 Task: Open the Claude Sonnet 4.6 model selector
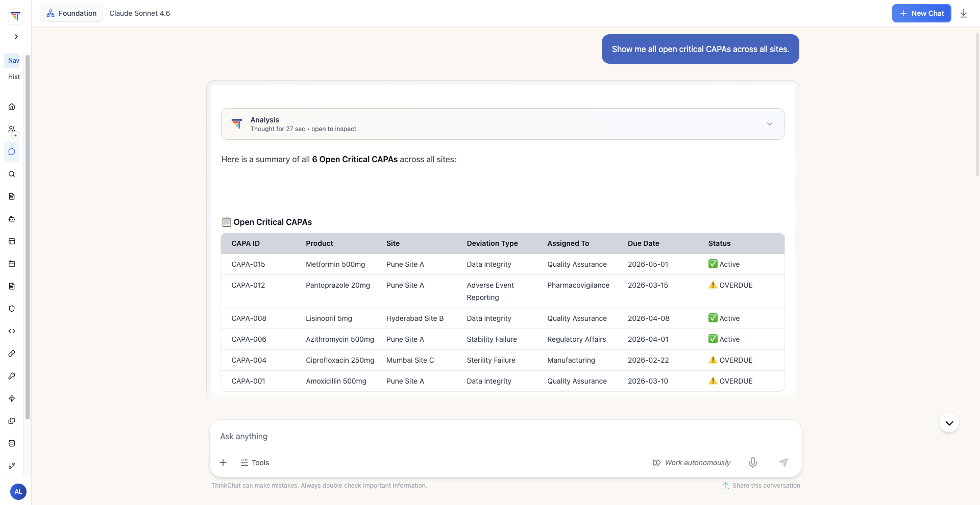coord(140,13)
